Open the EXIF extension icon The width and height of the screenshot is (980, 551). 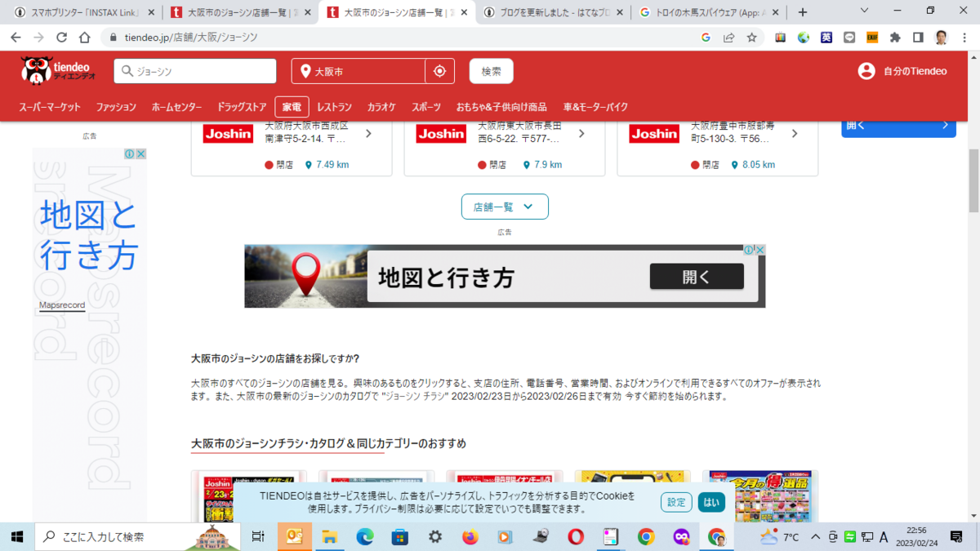872,38
